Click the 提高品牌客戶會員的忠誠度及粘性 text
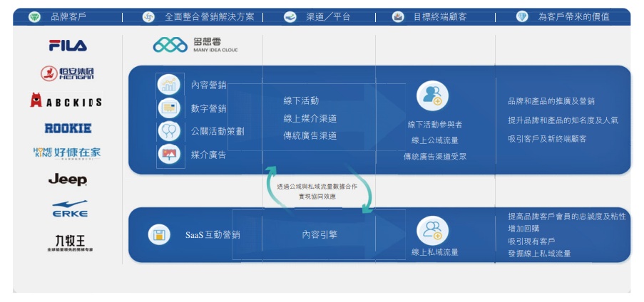 coord(567,217)
